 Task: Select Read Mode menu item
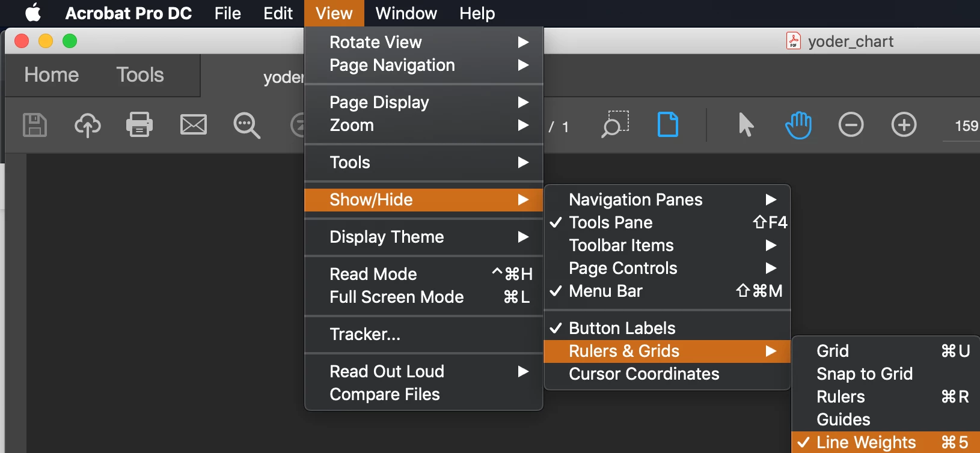point(424,274)
